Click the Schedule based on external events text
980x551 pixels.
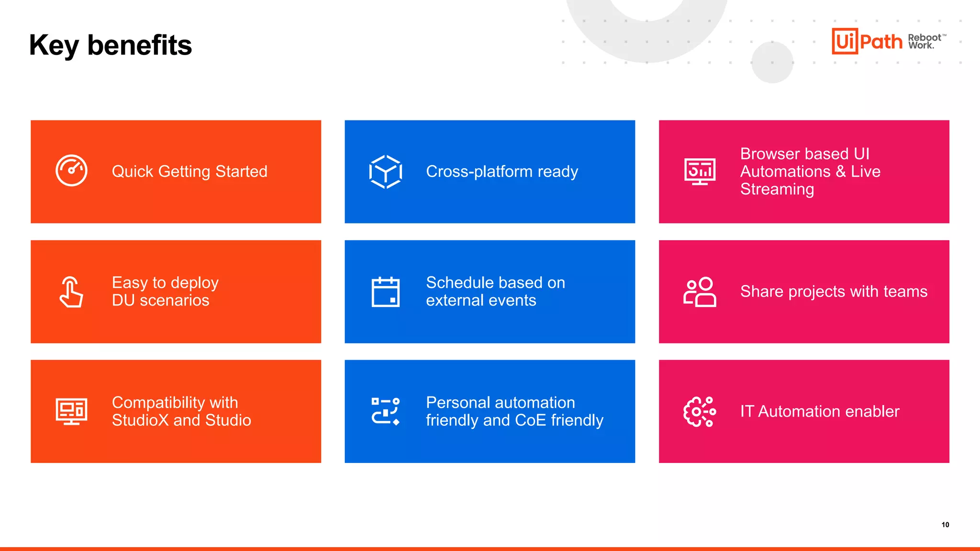495,291
